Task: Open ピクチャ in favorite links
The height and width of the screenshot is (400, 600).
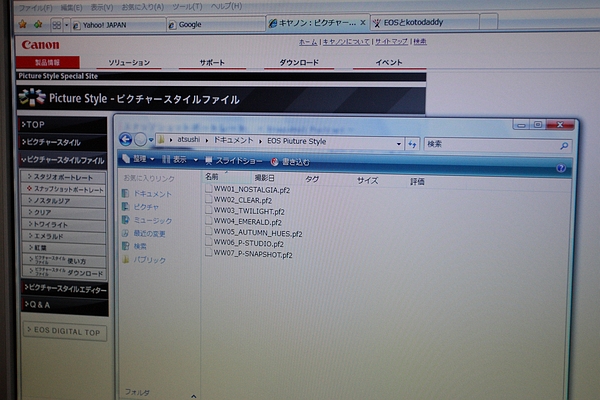Action: pyautogui.click(x=140, y=207)
